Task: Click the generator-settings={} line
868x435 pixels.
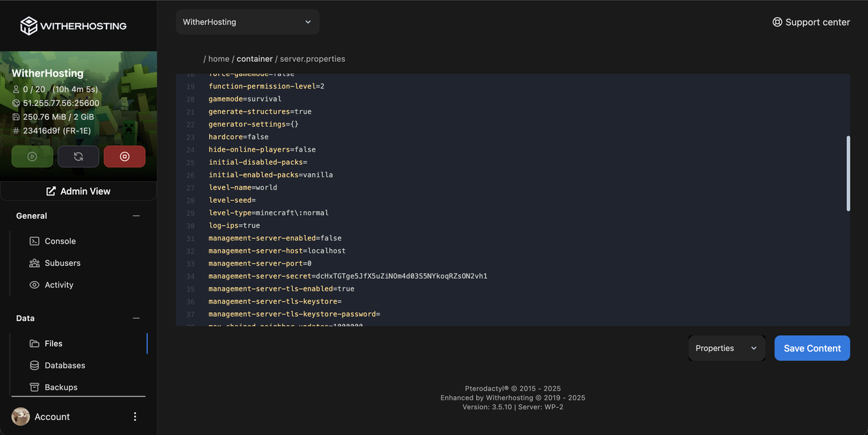Action: (x=254, y=124)
